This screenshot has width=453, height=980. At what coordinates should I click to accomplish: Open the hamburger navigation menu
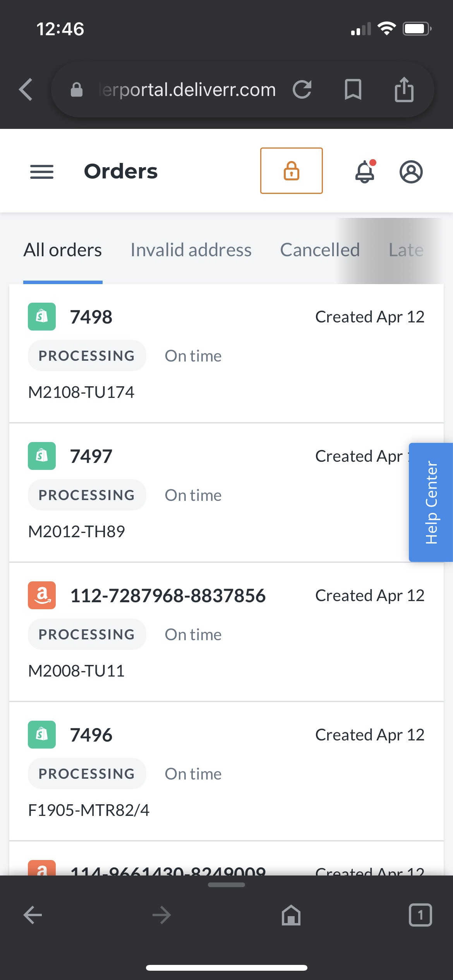click(x=42, y=171)
